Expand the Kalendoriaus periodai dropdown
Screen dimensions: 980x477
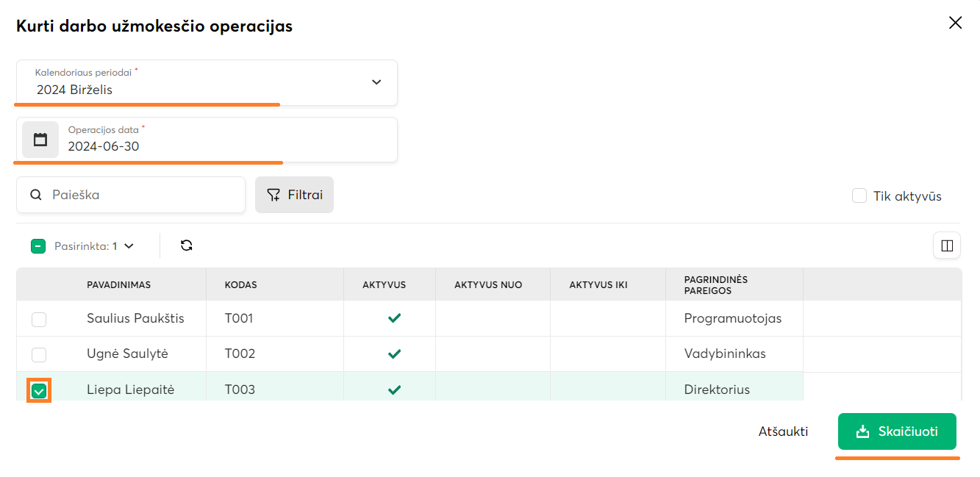coord(376,82)
